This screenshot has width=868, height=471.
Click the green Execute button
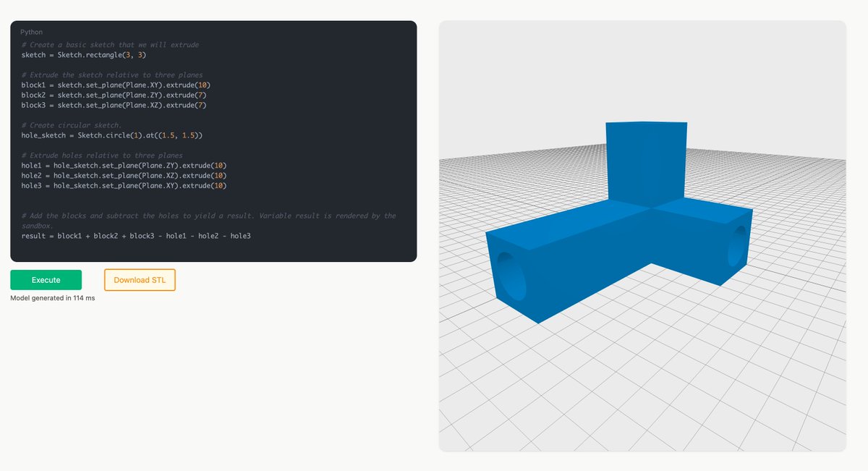46,280
